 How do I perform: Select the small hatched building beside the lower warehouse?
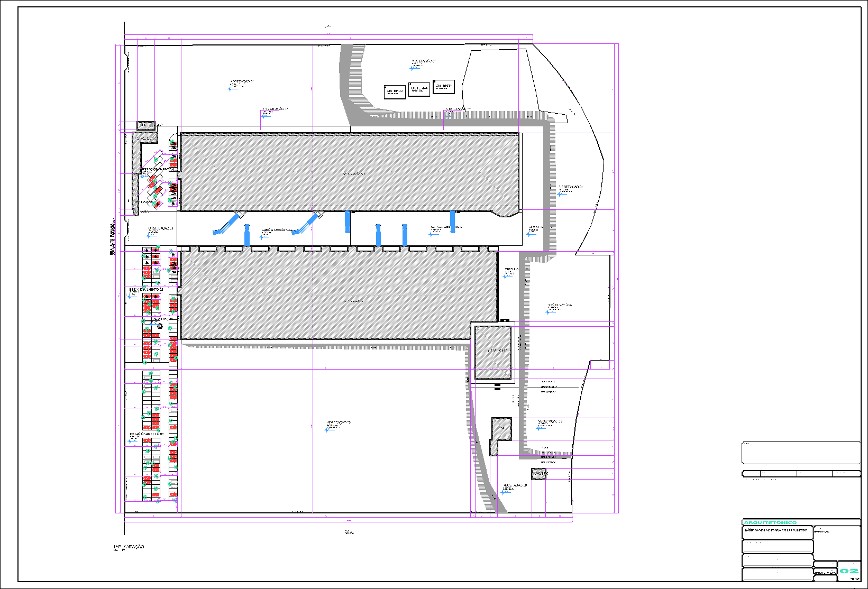click(492, 352)
